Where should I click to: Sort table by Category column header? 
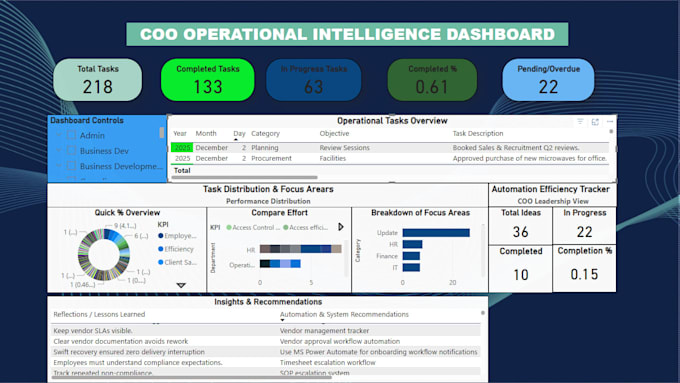(x=265, y=134)
